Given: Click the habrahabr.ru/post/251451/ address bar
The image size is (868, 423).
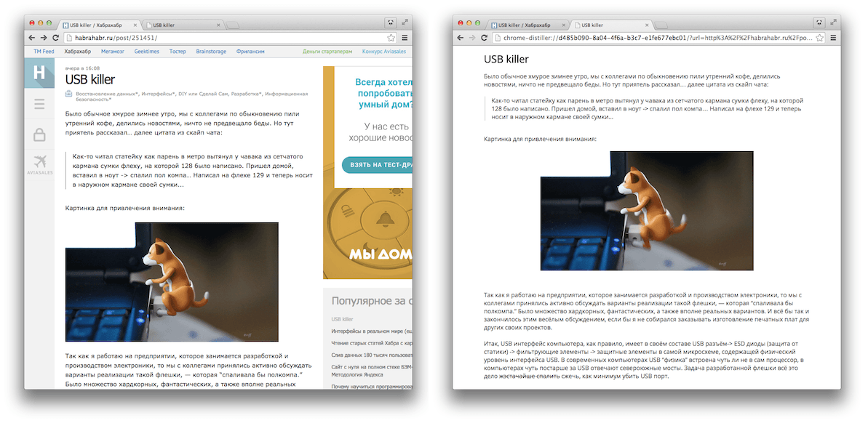Looking at the screenshot, I should click(x=230, y=38).
